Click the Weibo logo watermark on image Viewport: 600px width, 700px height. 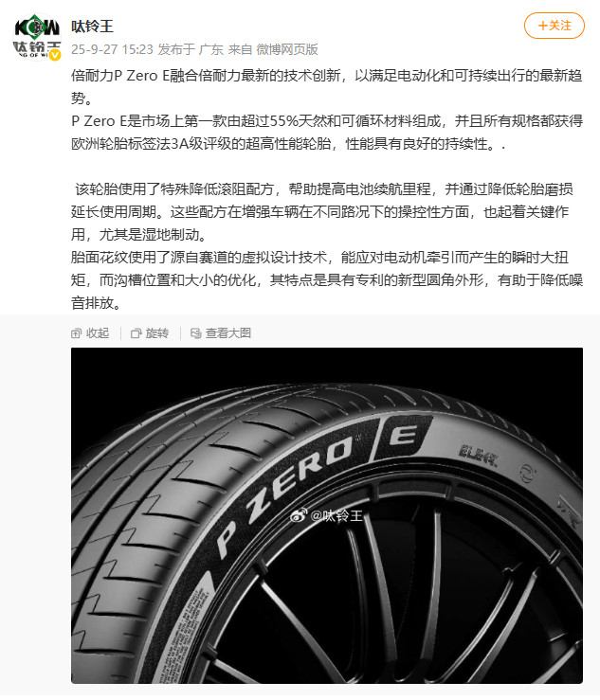pyautogui.click(x=298, y=515)
